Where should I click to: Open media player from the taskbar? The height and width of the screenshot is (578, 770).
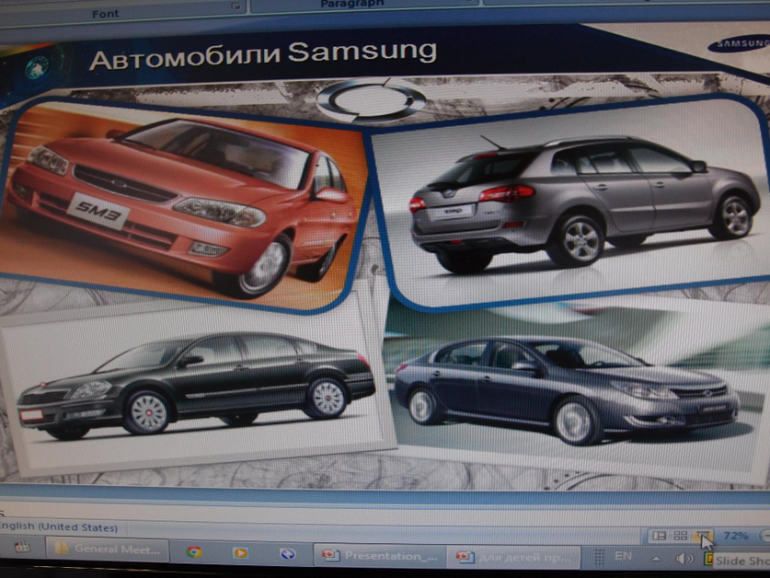240,552
